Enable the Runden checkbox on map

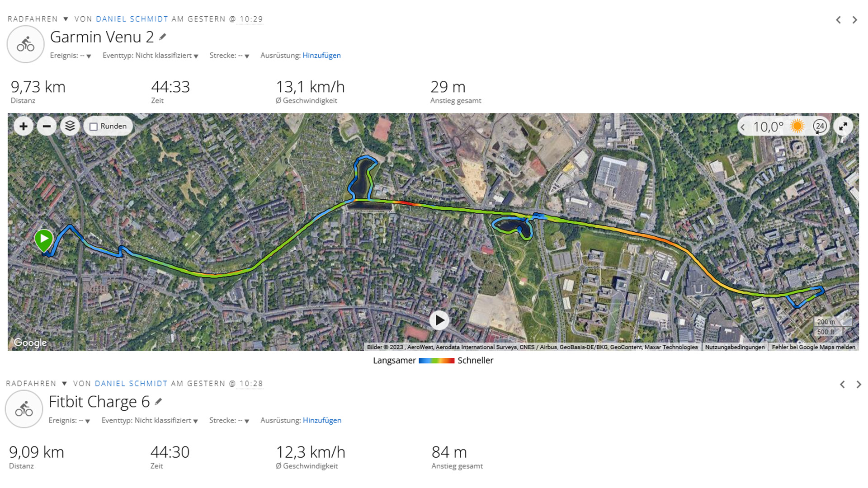(94, 127)
